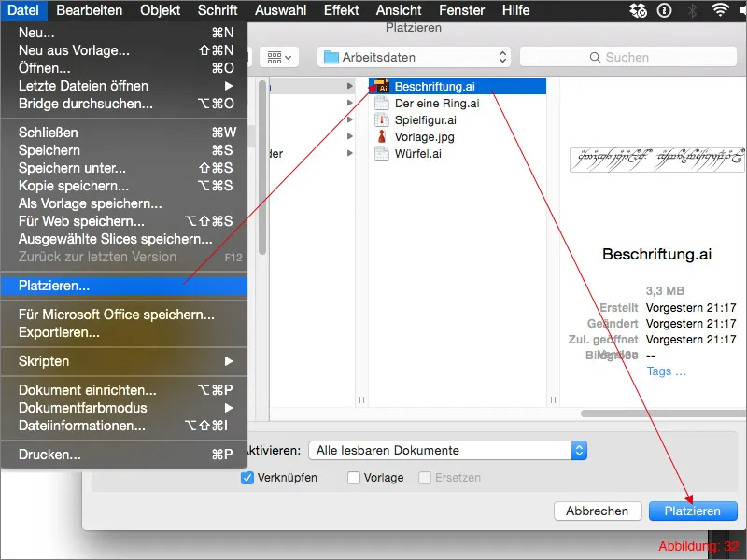Click the Beschriftung.ai preview thumbnail

pyautogui.click(x=657, y=160)
